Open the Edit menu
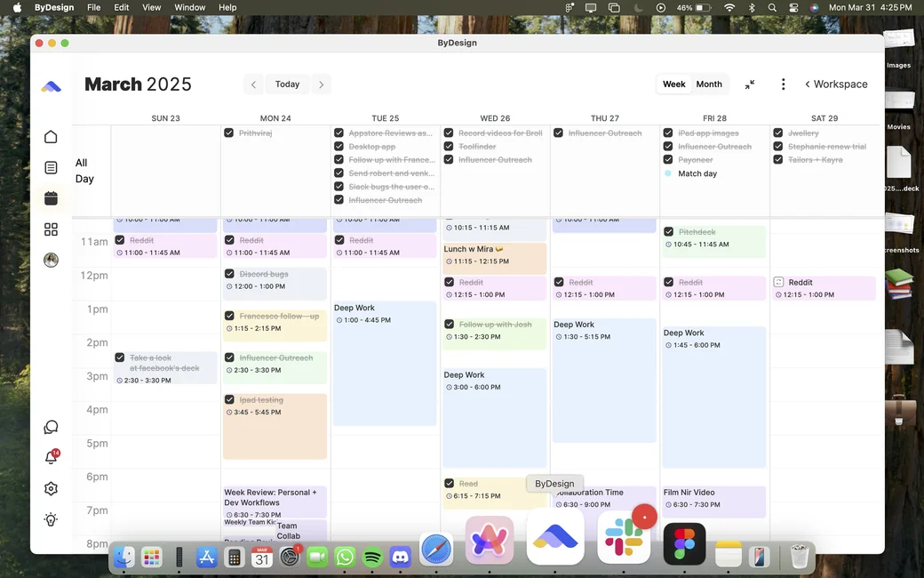The image size is (924, 578). [x=122, y=8]
